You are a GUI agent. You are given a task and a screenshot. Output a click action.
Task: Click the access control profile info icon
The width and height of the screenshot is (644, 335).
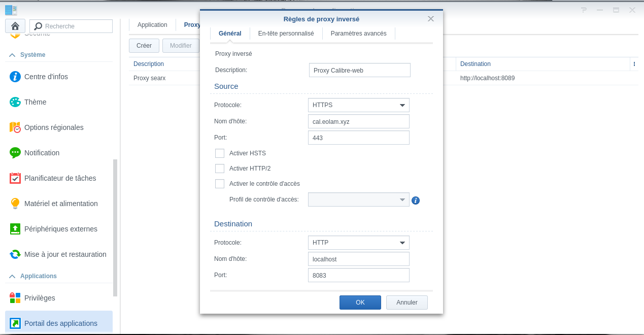tap(416, 200)
